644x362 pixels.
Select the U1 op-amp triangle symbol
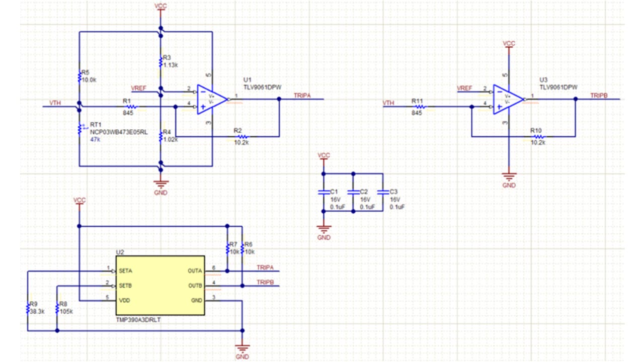tap(211, 99)
